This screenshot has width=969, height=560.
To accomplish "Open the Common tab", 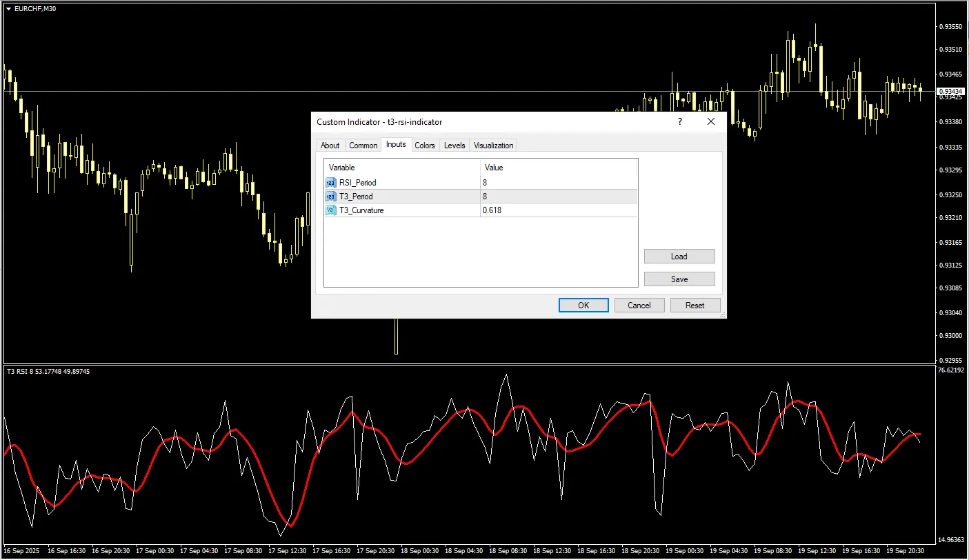I will tap(363, 146).
